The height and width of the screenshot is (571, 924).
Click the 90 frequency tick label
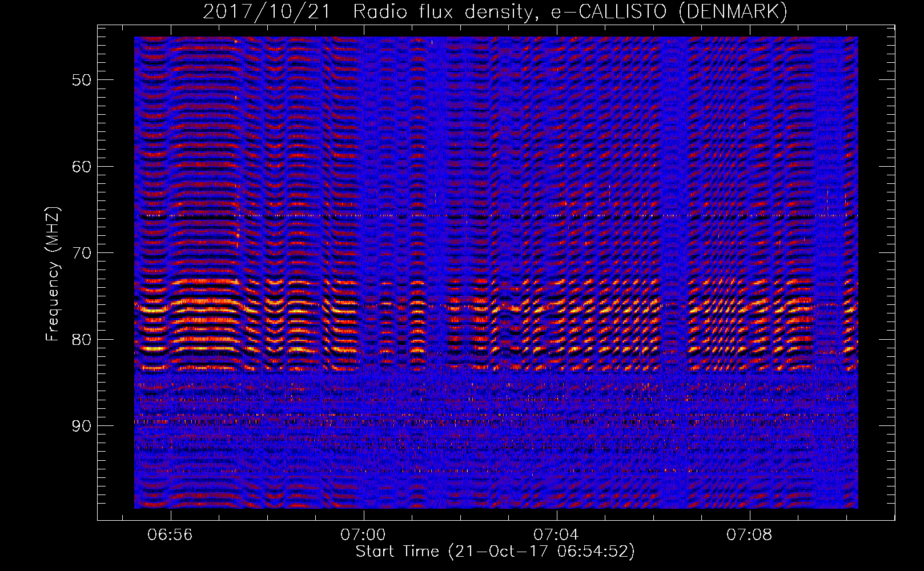82,427
